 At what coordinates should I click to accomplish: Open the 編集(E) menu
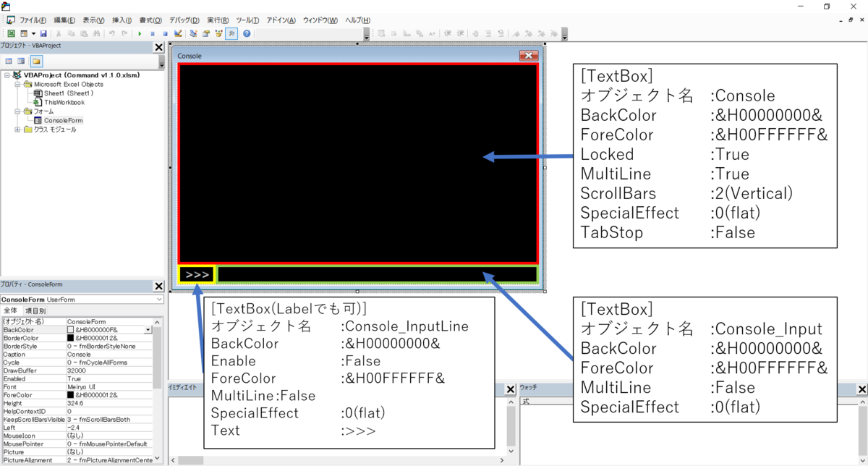(65, 20)
